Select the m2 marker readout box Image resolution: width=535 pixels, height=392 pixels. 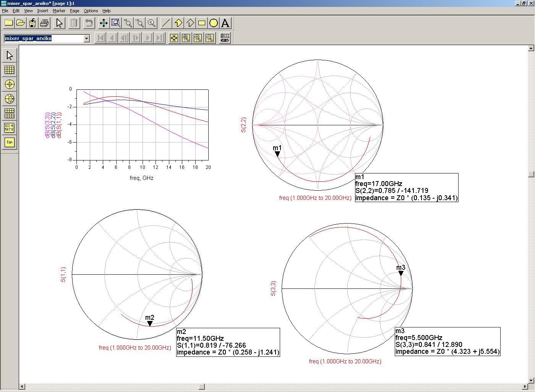click(x=228, y=342)
